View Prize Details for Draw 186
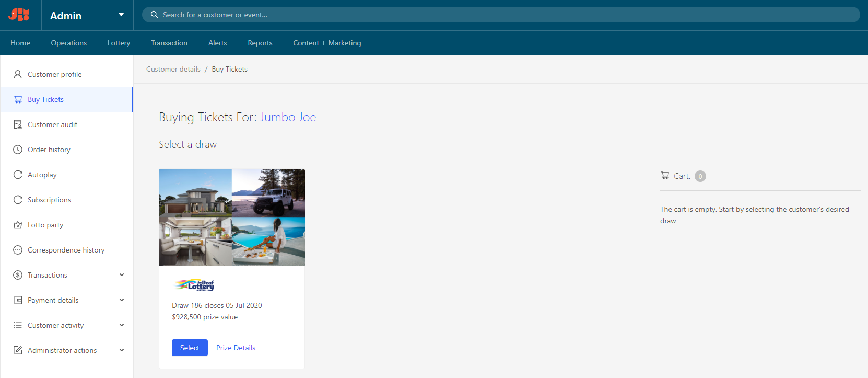 [236, 348]
